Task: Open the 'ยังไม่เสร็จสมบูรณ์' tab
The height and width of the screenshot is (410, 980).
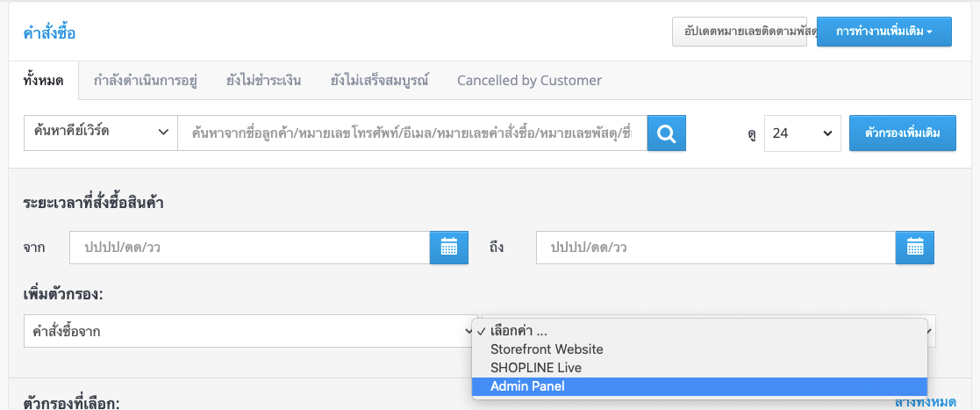Action: point(379,81)
